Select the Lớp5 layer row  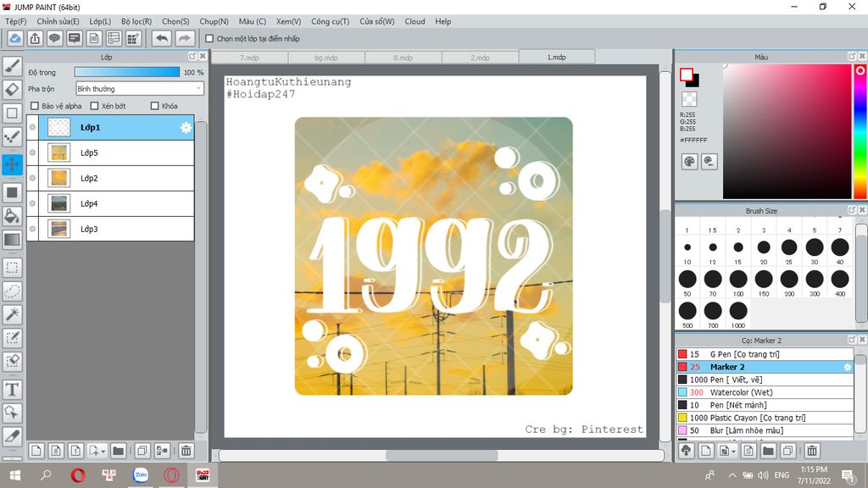(x=110, y=152)
